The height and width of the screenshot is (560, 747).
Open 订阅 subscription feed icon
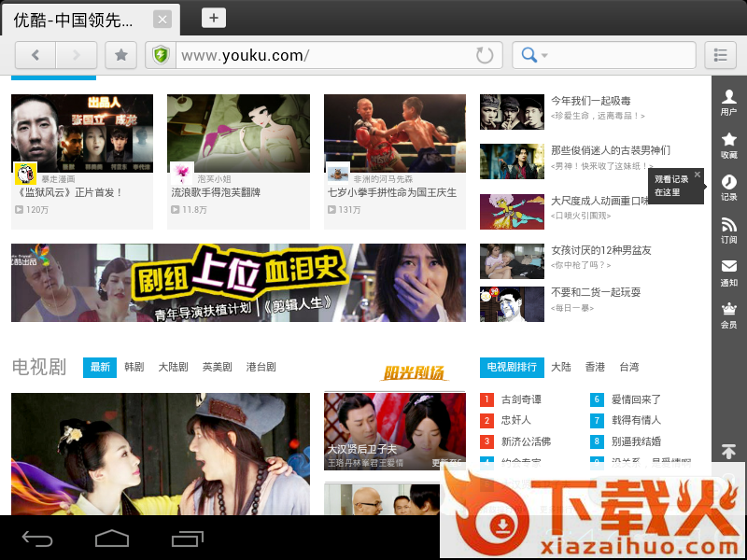click(729, 231)
